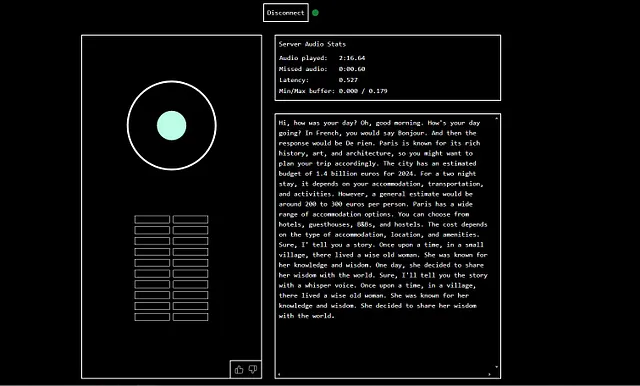Click the transcript's scroll right arrow

(489, 374)
